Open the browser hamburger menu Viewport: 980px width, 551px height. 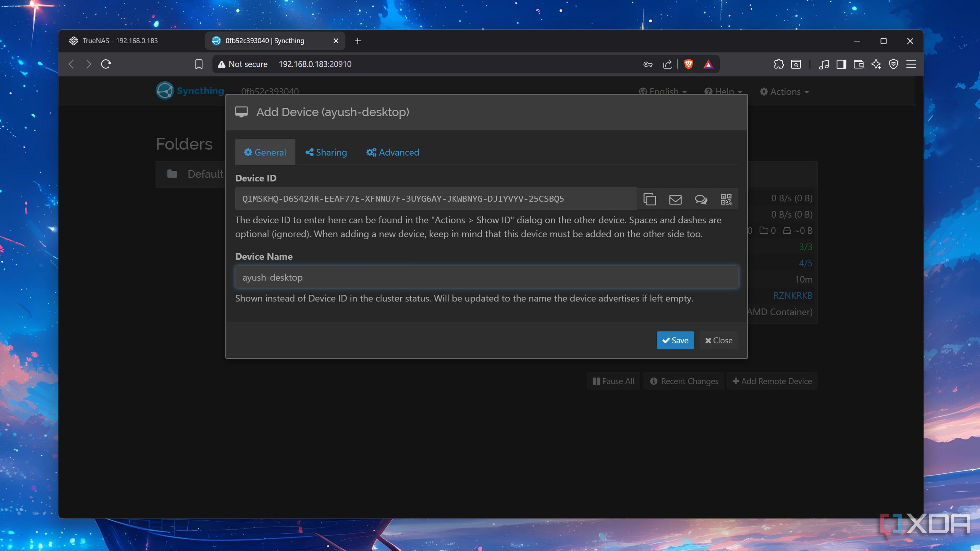[911, 64]
